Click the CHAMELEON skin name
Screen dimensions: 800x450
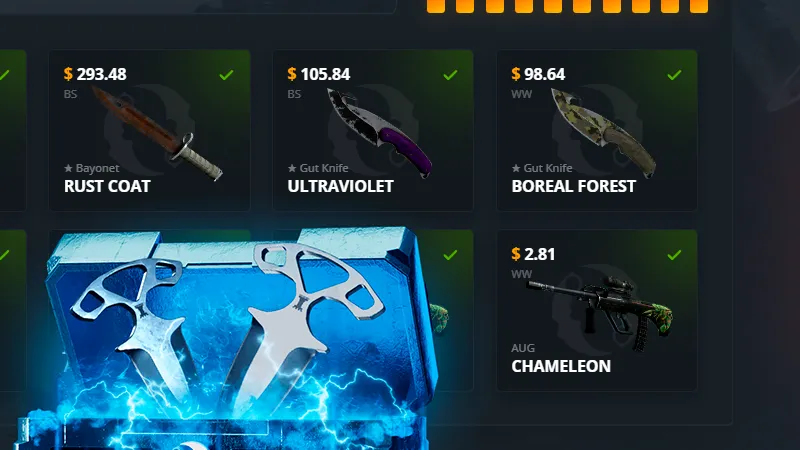tap(561, 366)
